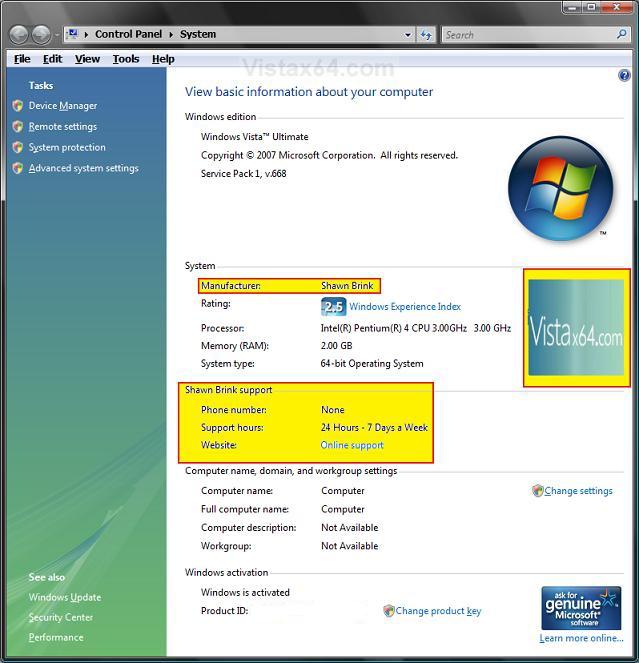Click the shield icon next to Remote settings
639x663 pixels.
(x=18, y=126)
